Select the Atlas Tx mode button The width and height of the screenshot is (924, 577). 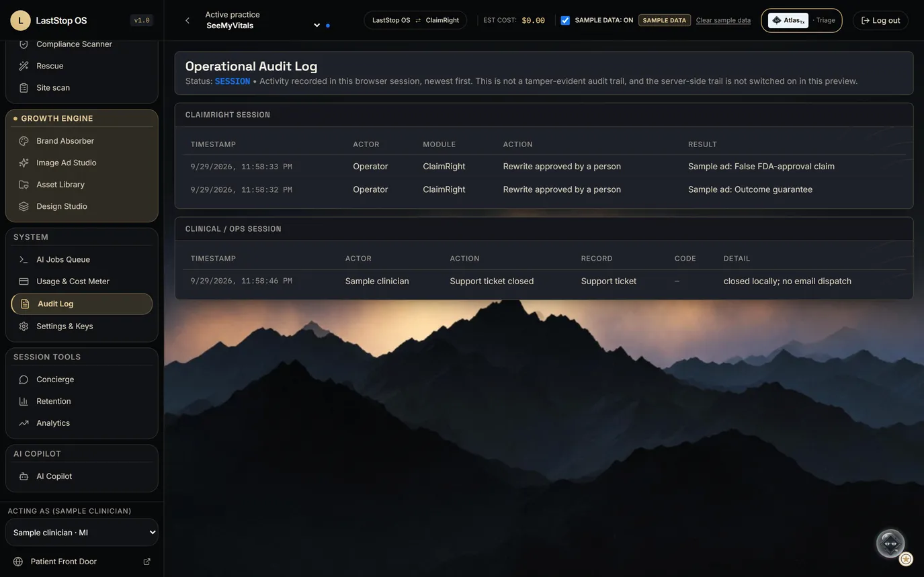(788, 20)
